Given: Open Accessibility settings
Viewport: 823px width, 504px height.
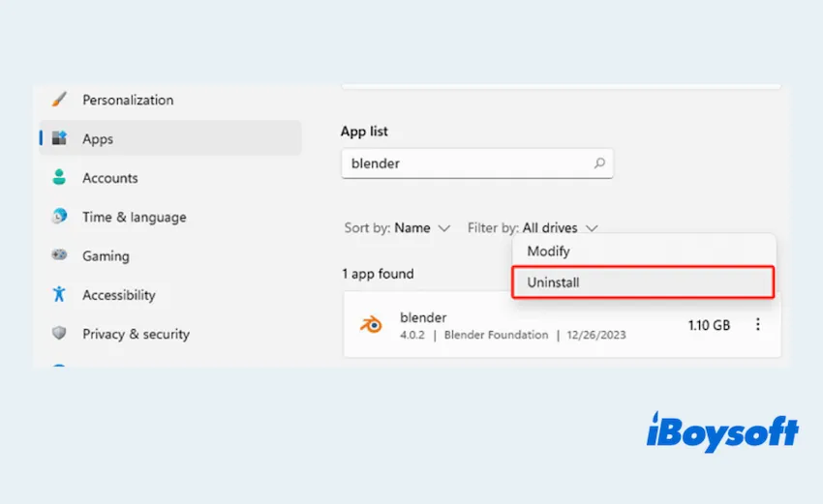Looking at the screenshot, I should click(x=119, y=295).
